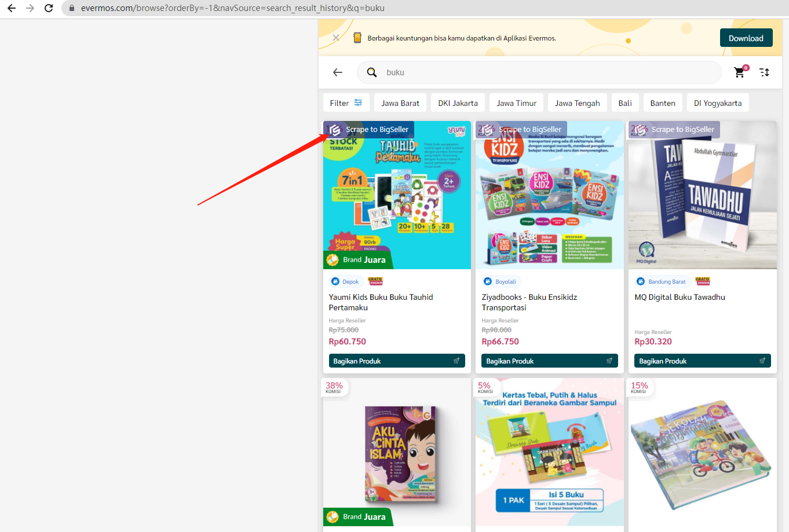Click the back arrow beside search box
The width and height of the screenshot is (789, 532).
[338, 72]
